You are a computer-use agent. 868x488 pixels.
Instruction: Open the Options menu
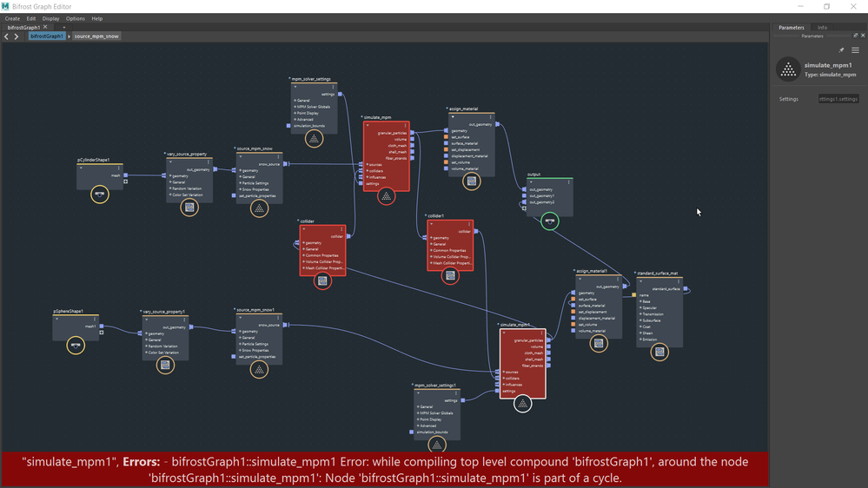pyautogui.click(x=76, y=18)
